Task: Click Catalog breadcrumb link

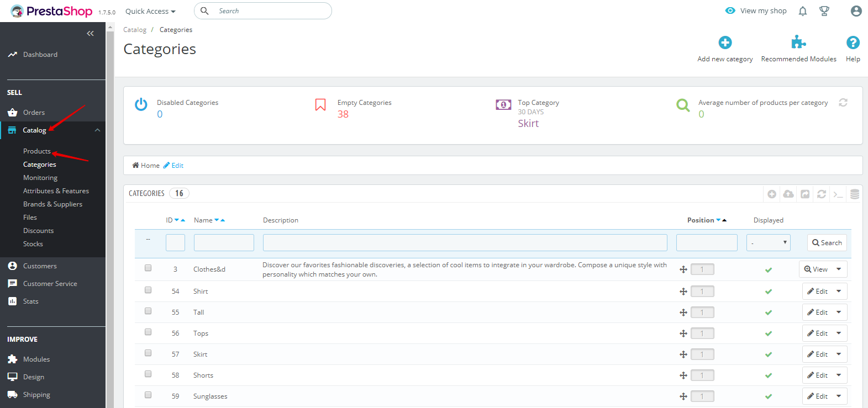Action: tap(135, 30)
